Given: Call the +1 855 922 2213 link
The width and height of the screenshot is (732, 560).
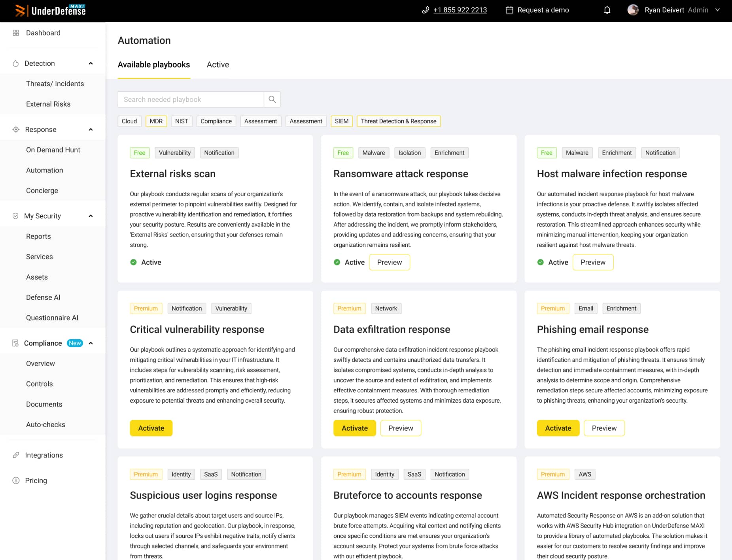Looking at the screenshot, I should (x=460, y=10).
